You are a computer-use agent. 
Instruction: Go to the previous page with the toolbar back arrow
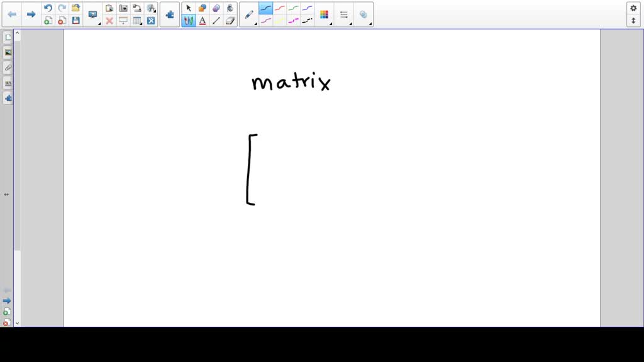pos(12,14)
